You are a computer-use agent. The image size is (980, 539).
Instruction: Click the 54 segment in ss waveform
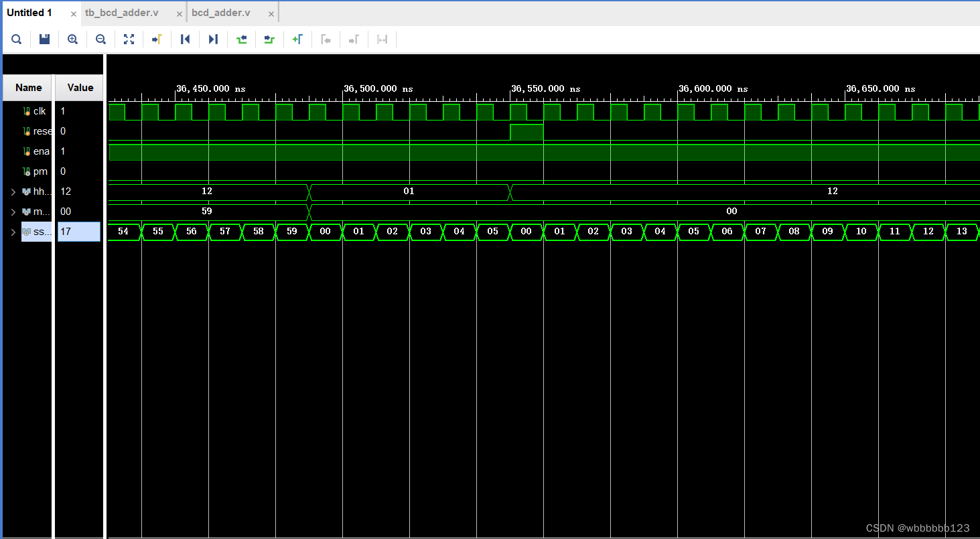[124, 232]
